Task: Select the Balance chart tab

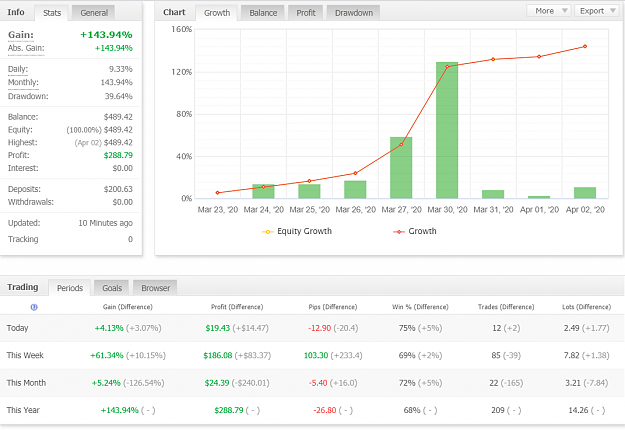Action: click(x=263, y=13)
